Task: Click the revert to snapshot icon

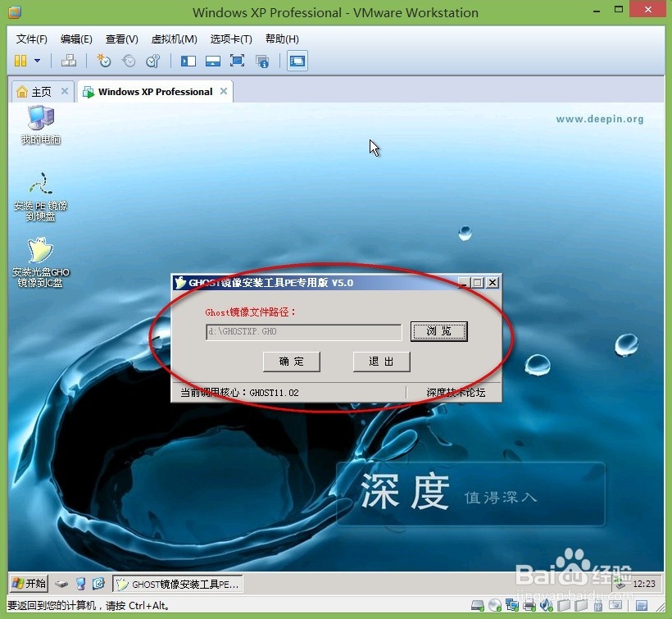Action: pos(128,61)
